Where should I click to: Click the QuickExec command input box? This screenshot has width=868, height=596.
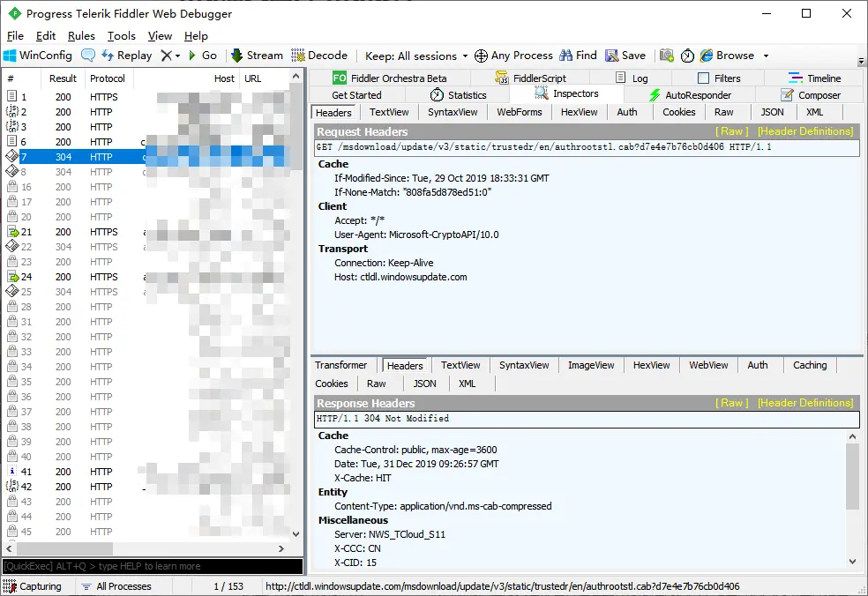pyautogui.click(x=153, y=566)
